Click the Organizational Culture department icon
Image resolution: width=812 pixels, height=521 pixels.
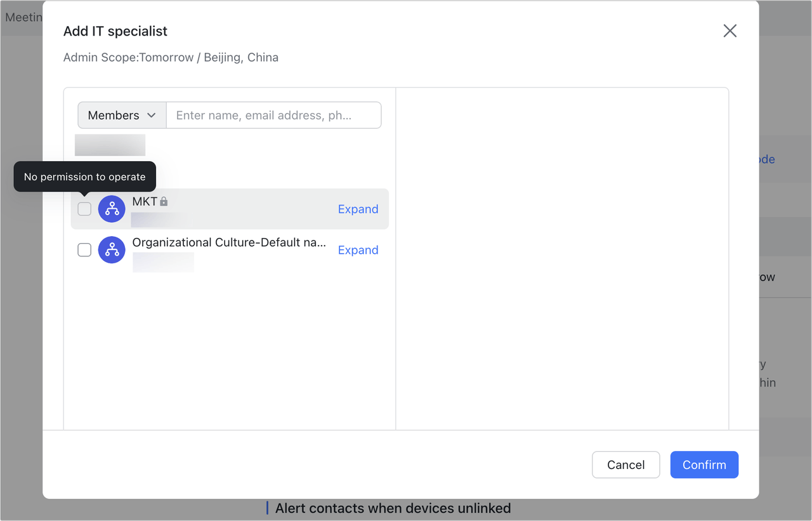point(112,250)
